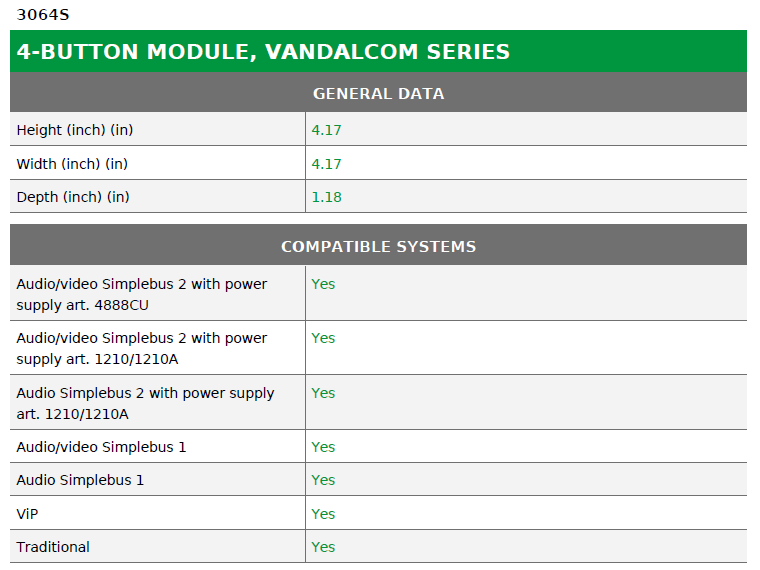Click Yes beside Audio Simplebus 2 row
Screen dimensions: 760x570
click(x=323, y=393)
